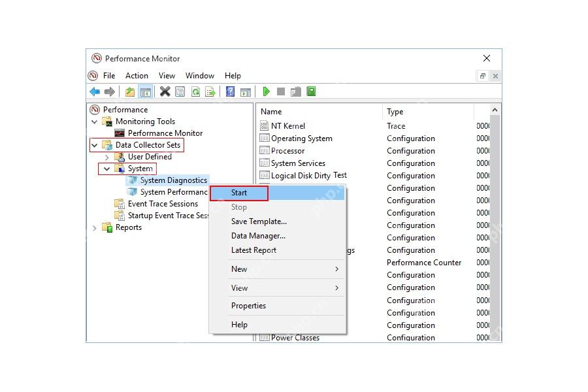This screenshot has width=588, height=392.
Task: Select Performance Monitor tree item
Action: point(165,133)
